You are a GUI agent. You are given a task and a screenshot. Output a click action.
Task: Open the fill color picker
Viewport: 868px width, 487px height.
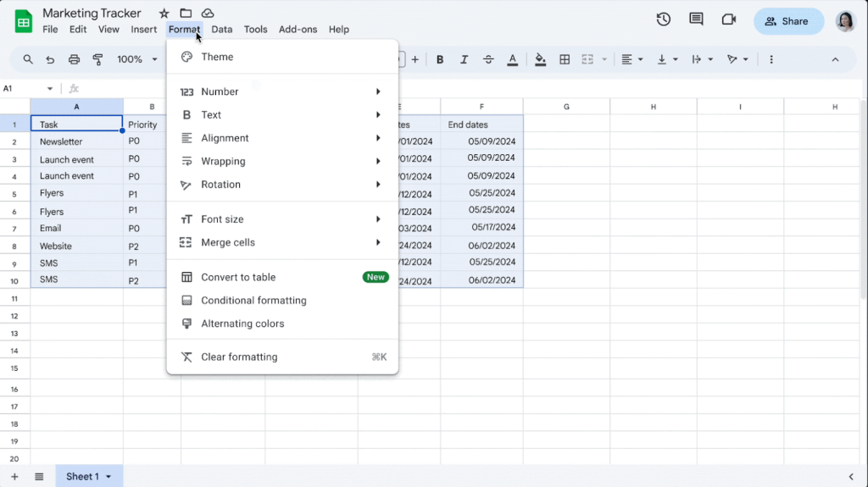(540, 59)
